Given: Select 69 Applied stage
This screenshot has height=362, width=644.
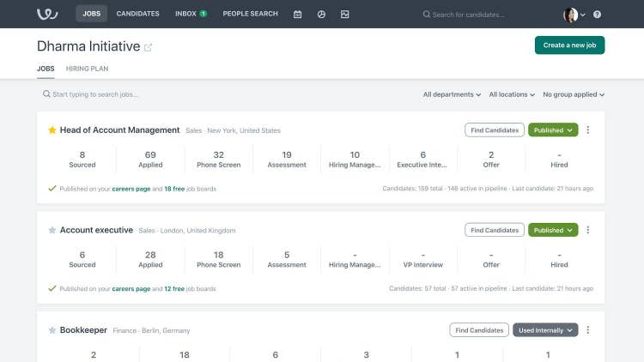Looking at the screenshot, I should click(x=150, y=160).
